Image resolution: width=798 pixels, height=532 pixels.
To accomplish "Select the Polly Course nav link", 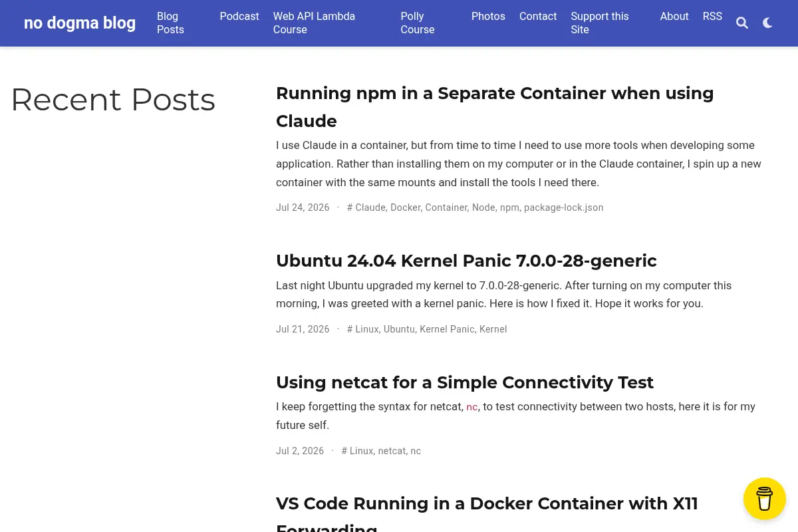I will click(x=418, y=23).
